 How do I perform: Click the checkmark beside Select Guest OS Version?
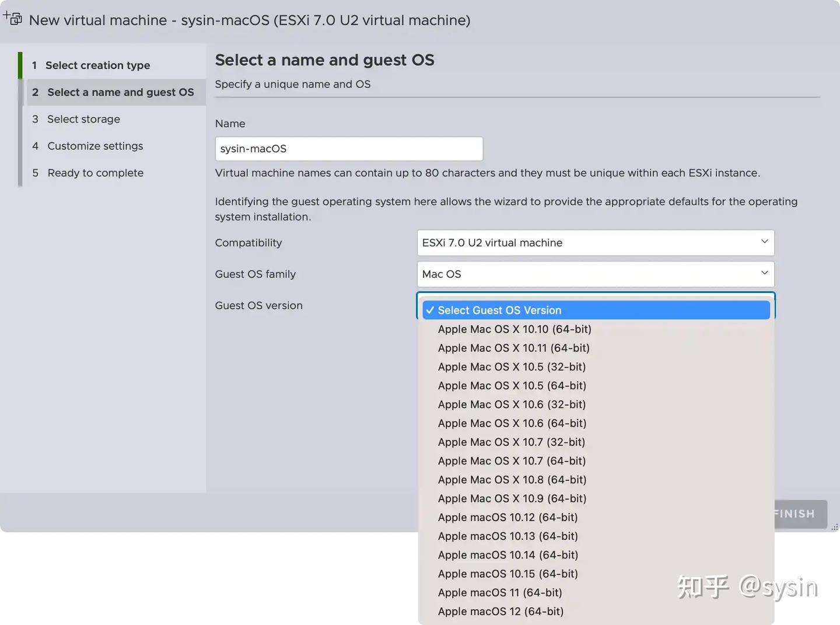[x=430, y=310]
